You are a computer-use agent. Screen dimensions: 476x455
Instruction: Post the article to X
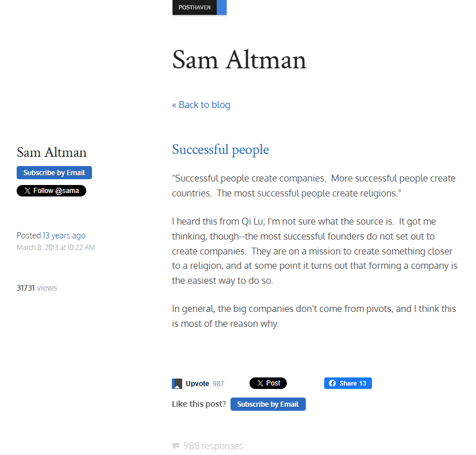coord(268,383)
